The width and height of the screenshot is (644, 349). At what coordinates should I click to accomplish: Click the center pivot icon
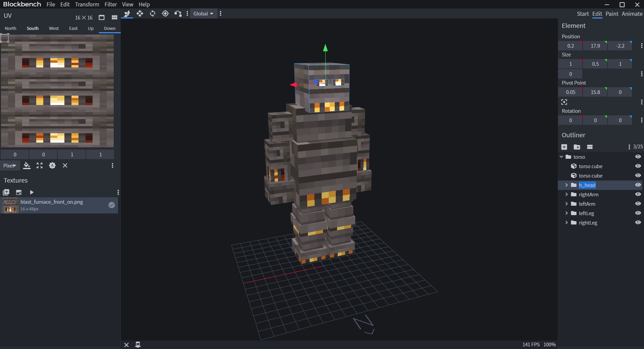[x=564, y=102]
